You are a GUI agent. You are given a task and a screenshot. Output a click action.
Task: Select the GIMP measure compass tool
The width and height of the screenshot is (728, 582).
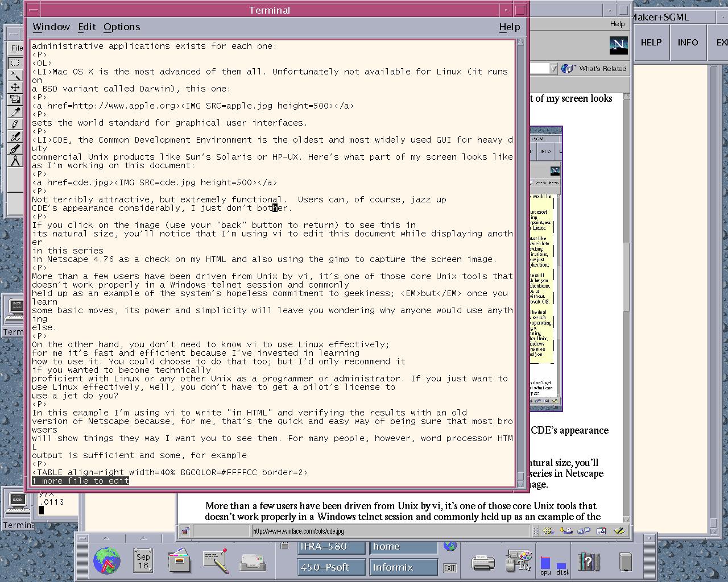pyautogui.click(x=15, y=161)
